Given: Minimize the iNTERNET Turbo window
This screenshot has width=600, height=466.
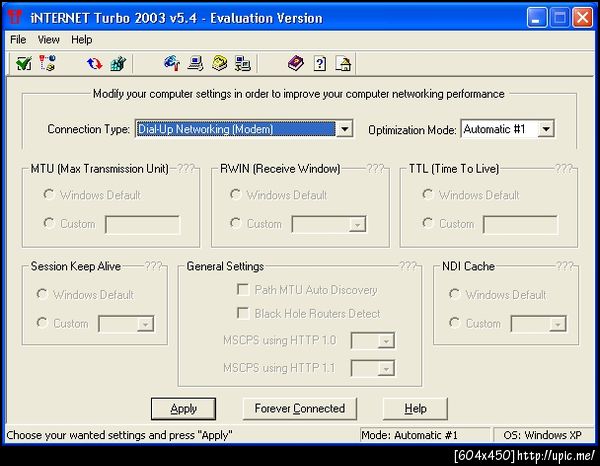Looking at the screenshot, I should tap(536, 18).
